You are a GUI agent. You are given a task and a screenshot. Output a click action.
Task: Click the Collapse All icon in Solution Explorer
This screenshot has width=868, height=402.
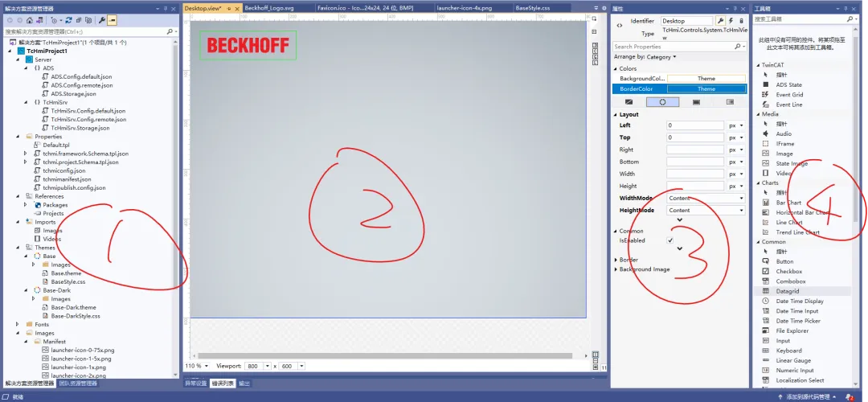tap(79, 20)
